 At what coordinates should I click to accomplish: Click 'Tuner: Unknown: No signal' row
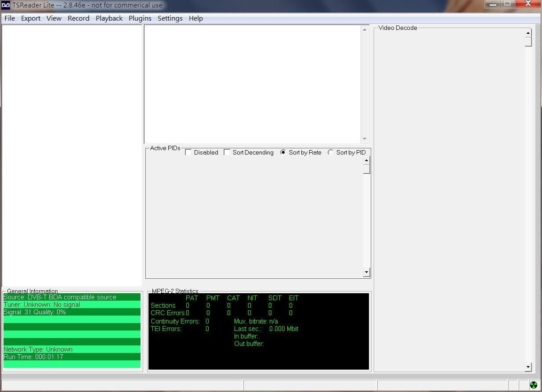point(72,305)
